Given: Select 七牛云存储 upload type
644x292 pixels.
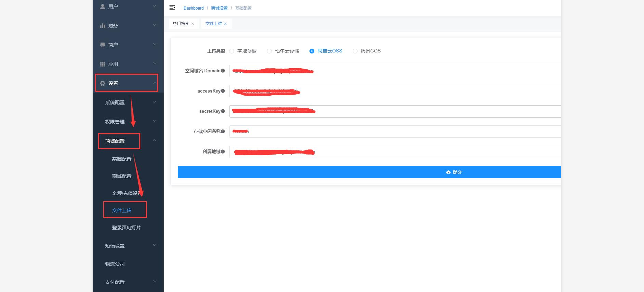Looking at the screenshot, I should [x=269, y=51].
